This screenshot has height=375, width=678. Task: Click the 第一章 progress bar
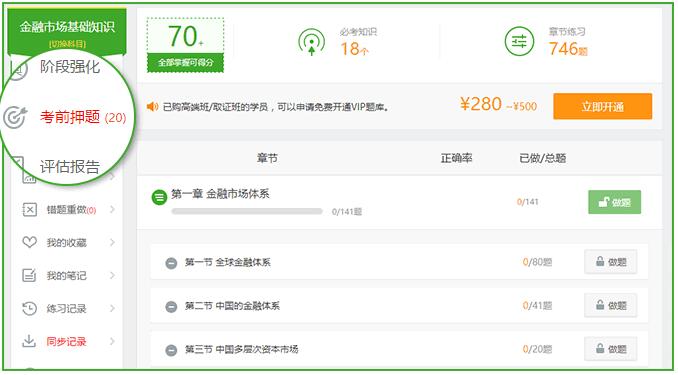(x=247, y=212)
